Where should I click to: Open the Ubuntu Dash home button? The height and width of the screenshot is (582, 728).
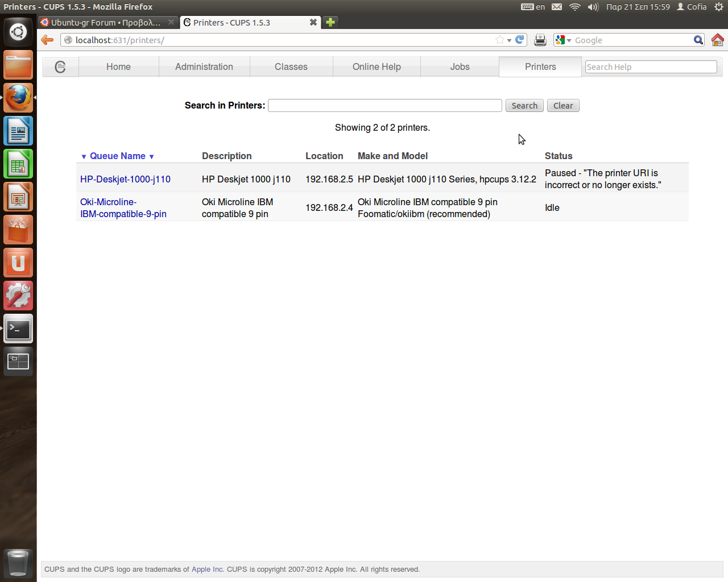pos(18,32)
